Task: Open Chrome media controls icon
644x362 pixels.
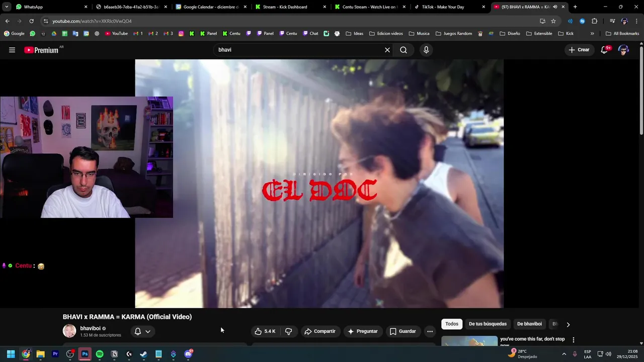Action: (612, 21)
